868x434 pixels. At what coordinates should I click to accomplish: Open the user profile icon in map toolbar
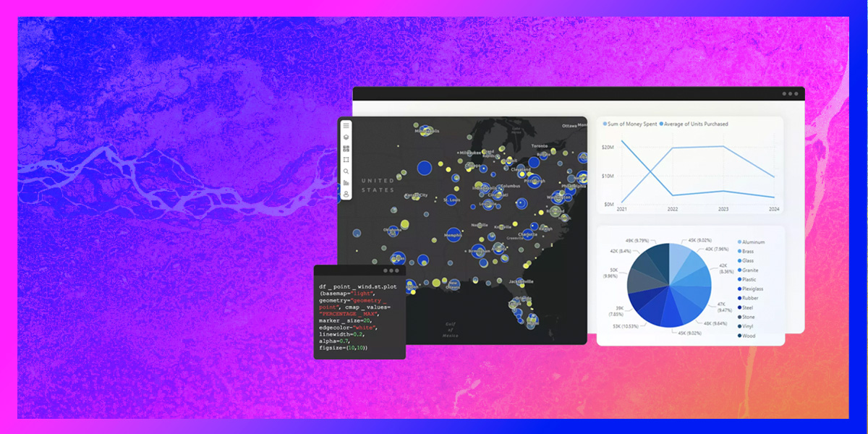pyautogui.click(x=346, y=194)
